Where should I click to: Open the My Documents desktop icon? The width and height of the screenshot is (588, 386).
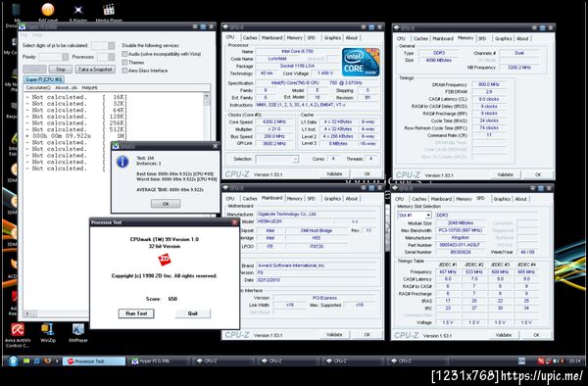[15, 11]
